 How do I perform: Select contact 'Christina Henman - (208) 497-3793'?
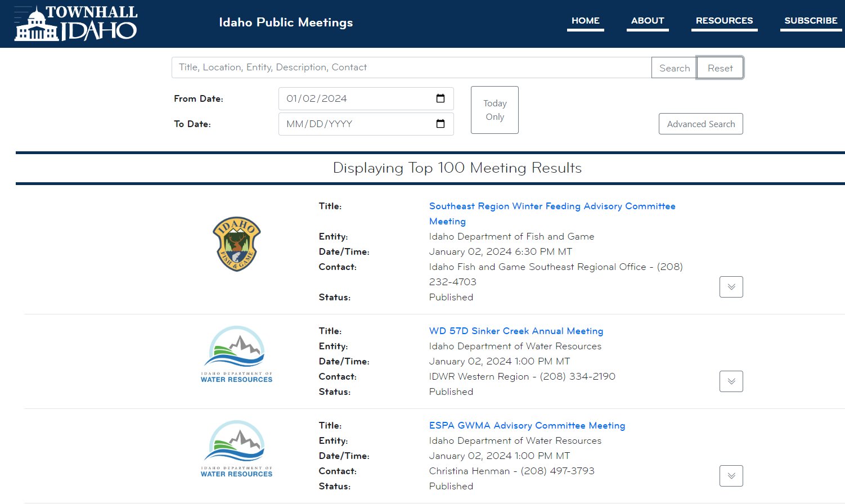click(x=512, y=471)
